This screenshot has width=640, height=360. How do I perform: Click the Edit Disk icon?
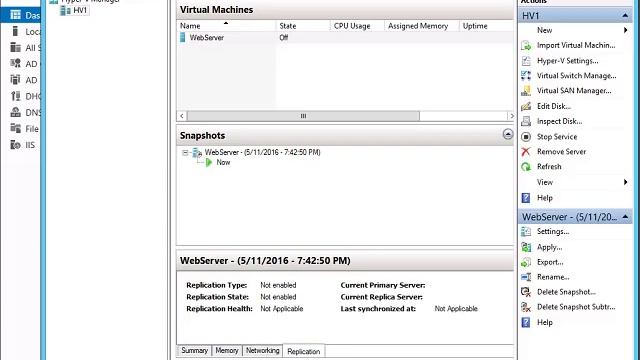click(526, 106)
